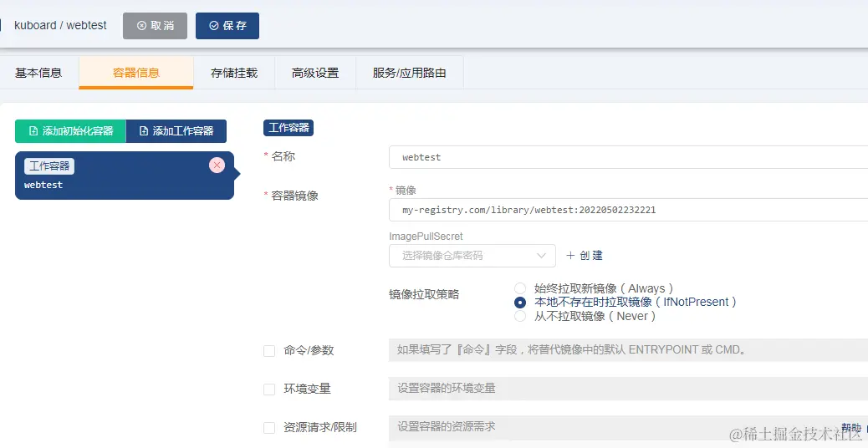Click the plus icon beside 创建
Screen dimensions: 868x448
[571, 256]
